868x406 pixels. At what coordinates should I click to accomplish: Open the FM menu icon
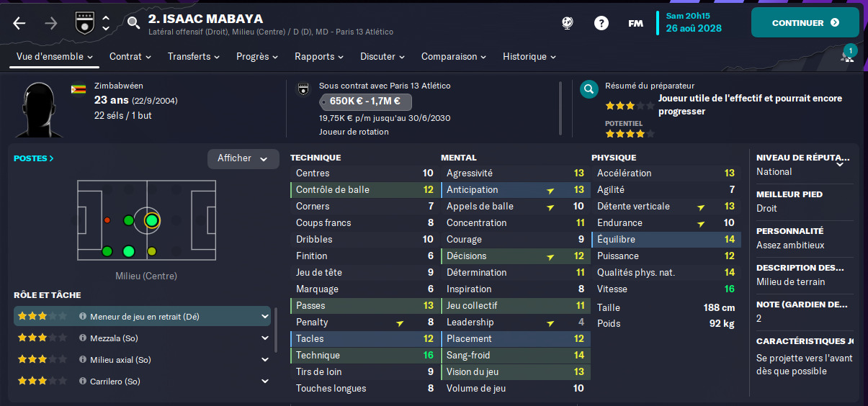point(635,23)
